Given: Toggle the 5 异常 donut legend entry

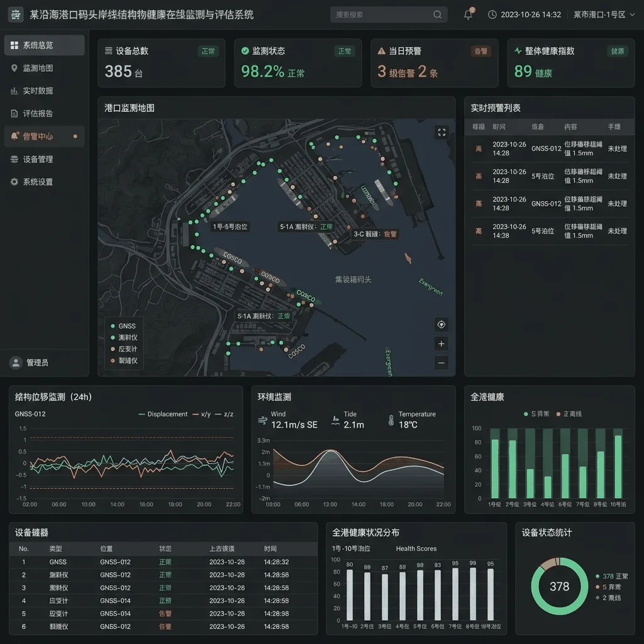Looking at the screenshot, I should [609, 587].
